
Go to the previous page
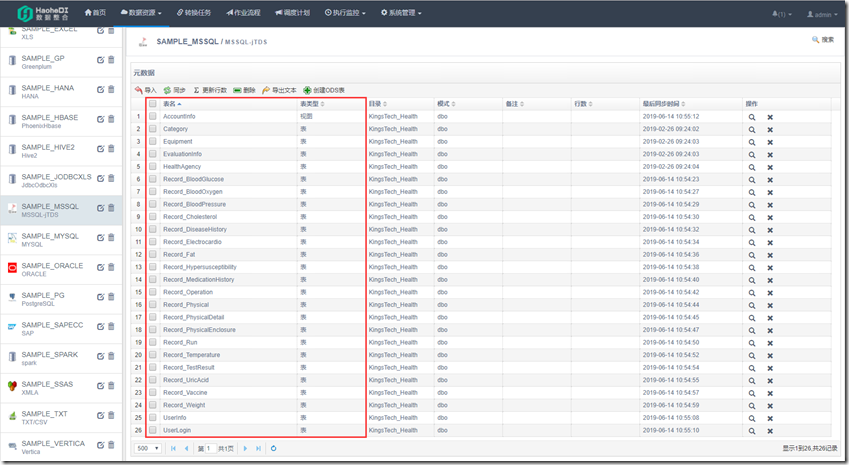pos(186,448)
